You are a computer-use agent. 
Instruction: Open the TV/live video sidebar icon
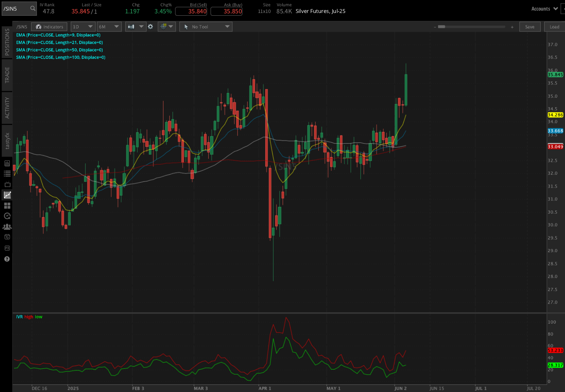(7, 184)
